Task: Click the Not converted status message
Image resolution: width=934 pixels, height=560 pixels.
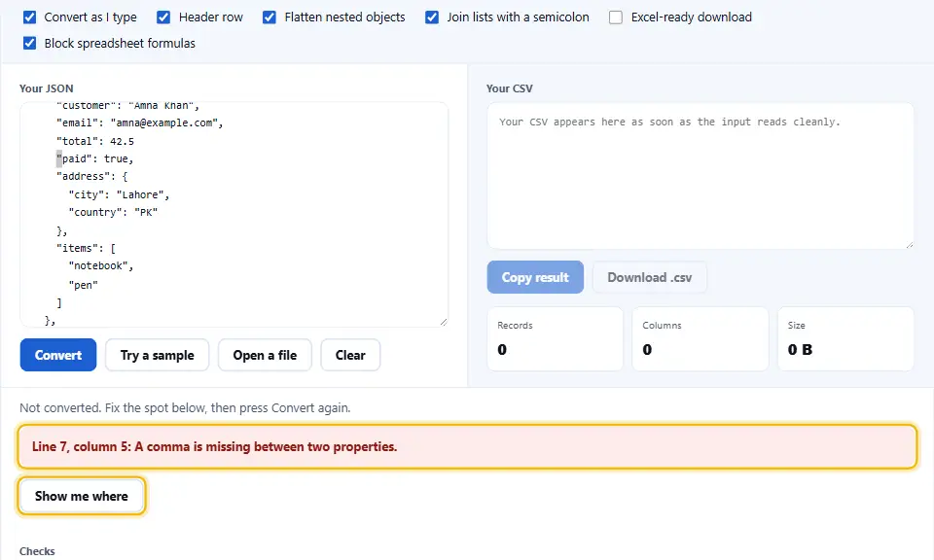Action: 185,408
